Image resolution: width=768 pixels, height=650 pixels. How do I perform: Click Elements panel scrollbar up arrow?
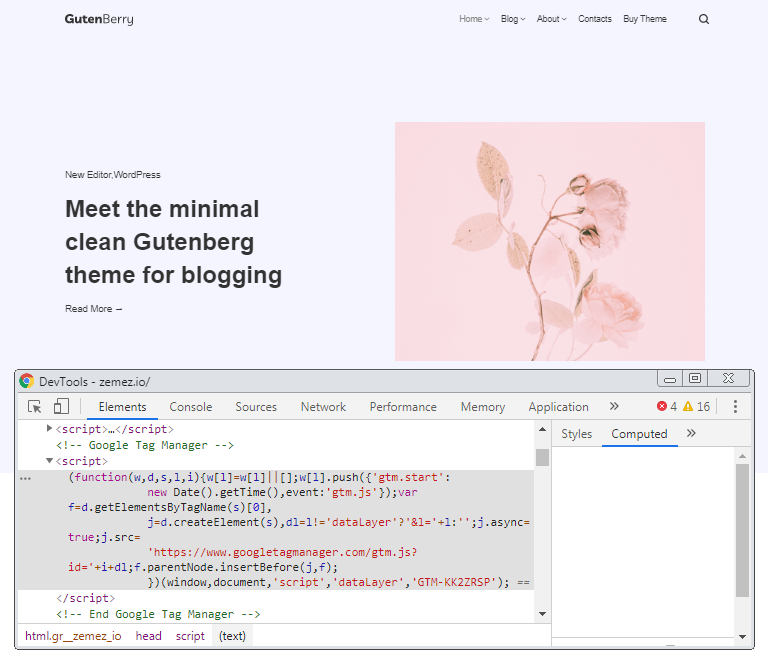pos(542,429)
